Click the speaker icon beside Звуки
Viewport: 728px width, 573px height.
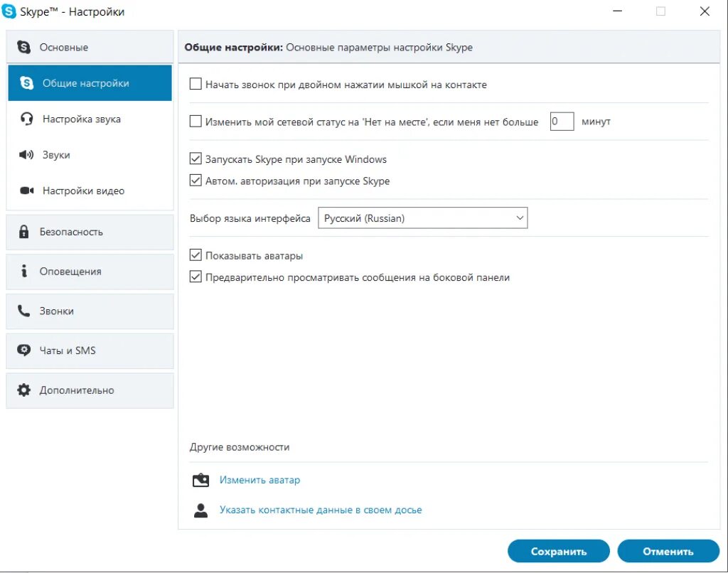pyautogui.click(x=27, y=155)
